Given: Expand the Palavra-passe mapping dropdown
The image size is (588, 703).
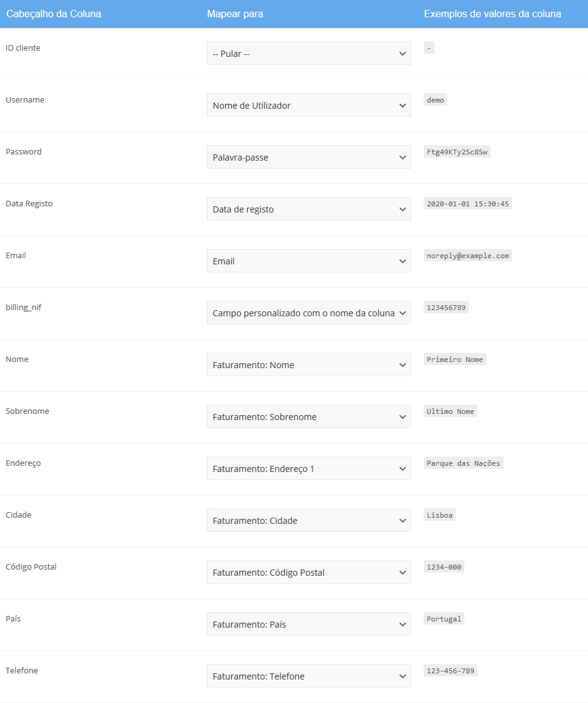Looking at the screenshot, I should (x=309, y=158).
